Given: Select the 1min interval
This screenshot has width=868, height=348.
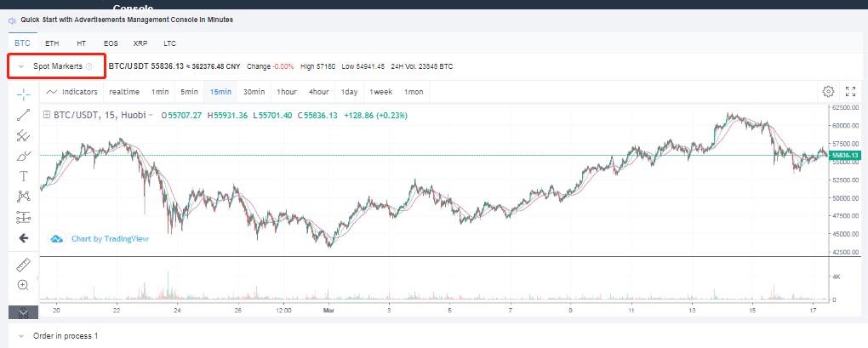Looking at the screenshot, I should click(160, 92).
